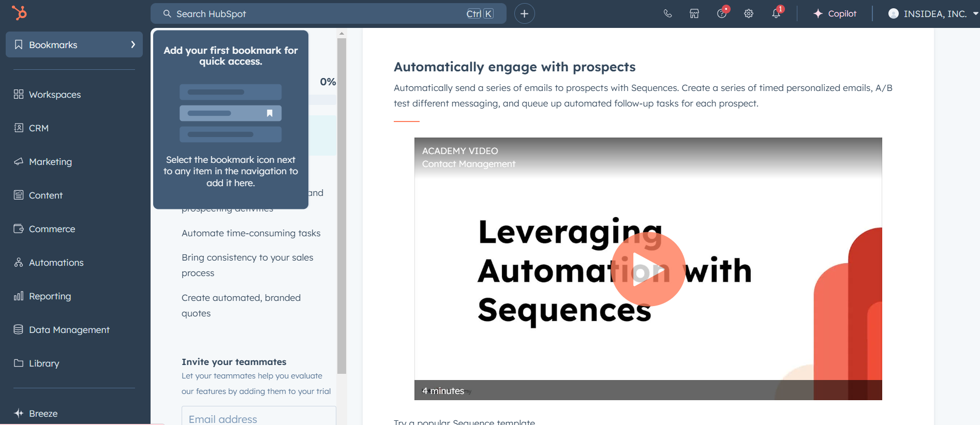Select 'Create automated, branded quotes' item
Image resolution: width=980 pixels, height=425 pixels.
[241, 306]
